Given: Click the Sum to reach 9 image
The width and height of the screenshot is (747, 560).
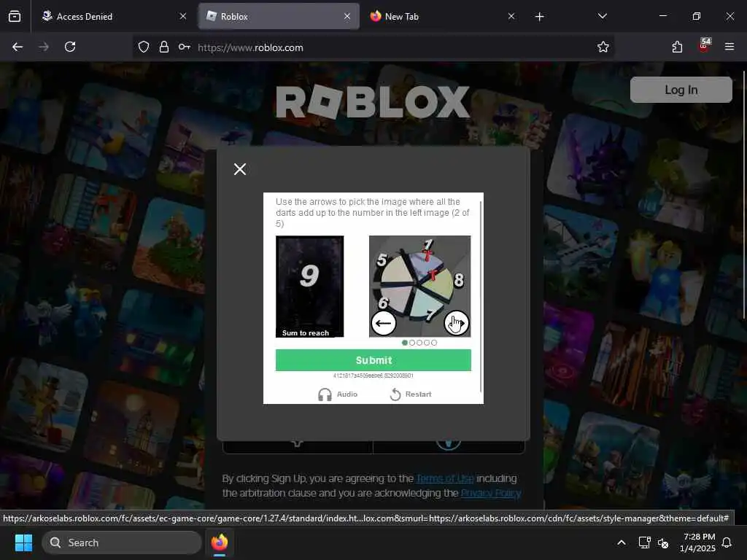Looking at the screenshot, I should tap(309, 286).
